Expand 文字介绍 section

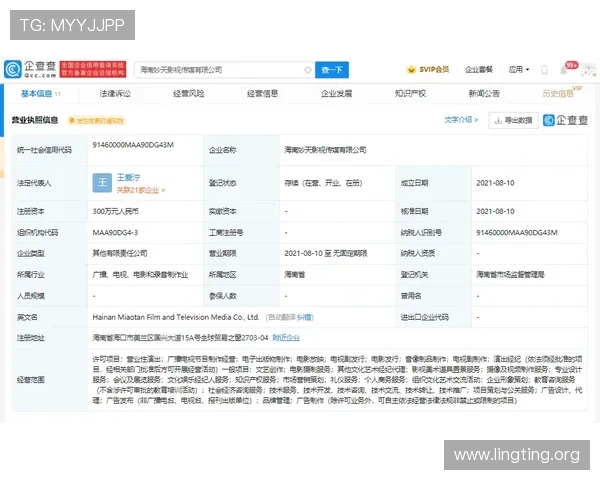(461, 120)
